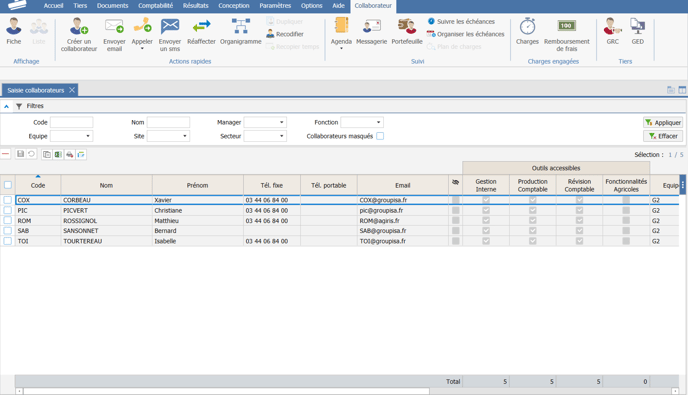Click Créer un collaborateur icon

point(79,27)
